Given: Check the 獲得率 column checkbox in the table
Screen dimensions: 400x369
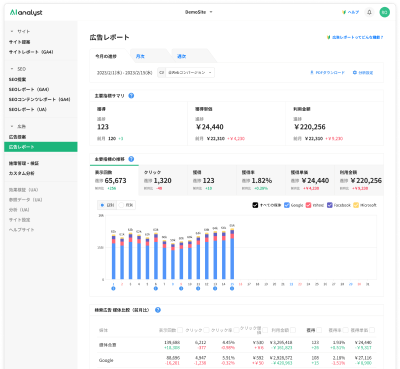Looking at the screenshot, I should 346,330.
